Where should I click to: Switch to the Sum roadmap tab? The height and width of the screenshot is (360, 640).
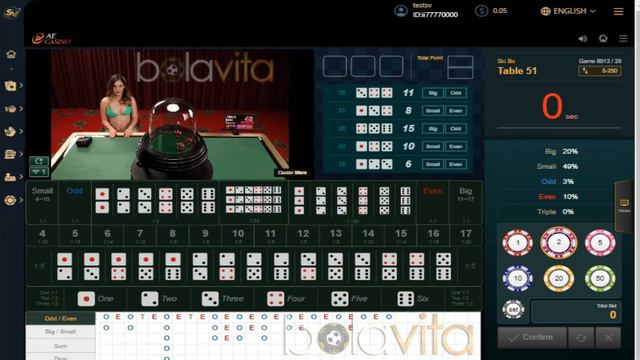61,346
